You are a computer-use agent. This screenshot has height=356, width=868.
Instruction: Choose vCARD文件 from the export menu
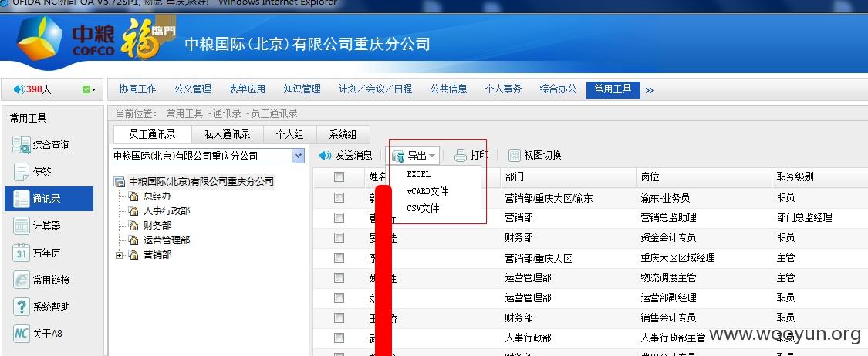(x=427, y=191)
